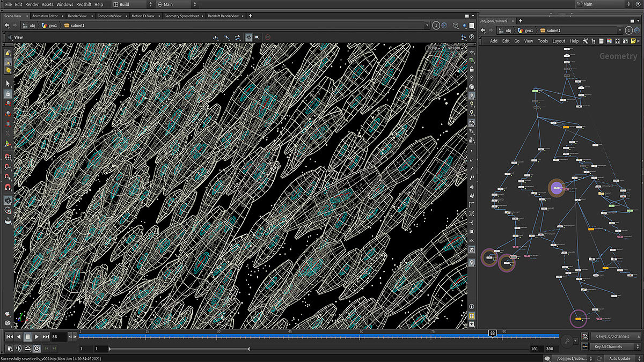This screenshot has height=362, width=644.
Task: Select the arrow Select tool in left toolbar
Action: pos(8,84)
